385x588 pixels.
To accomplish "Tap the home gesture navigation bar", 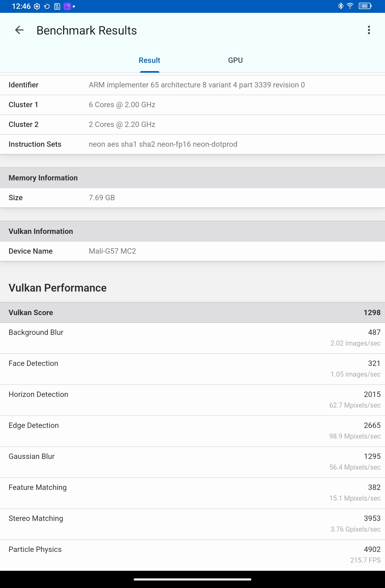I will 192,579.
